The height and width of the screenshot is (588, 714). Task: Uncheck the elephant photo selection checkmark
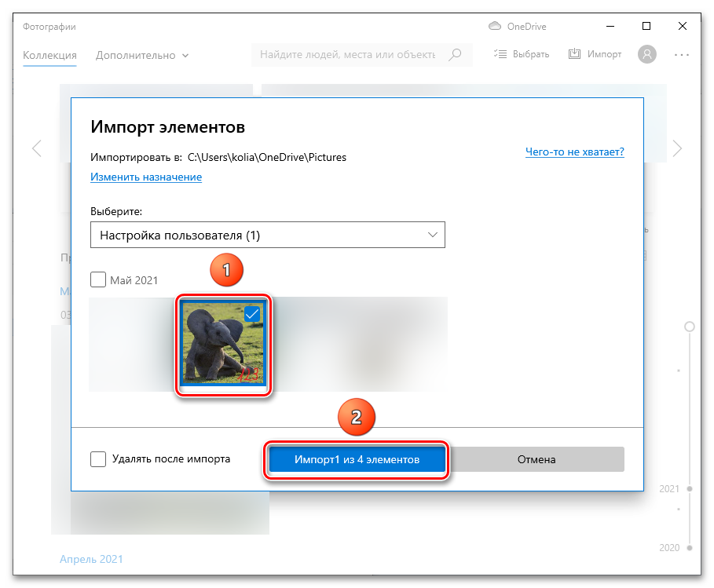(252, 314)
